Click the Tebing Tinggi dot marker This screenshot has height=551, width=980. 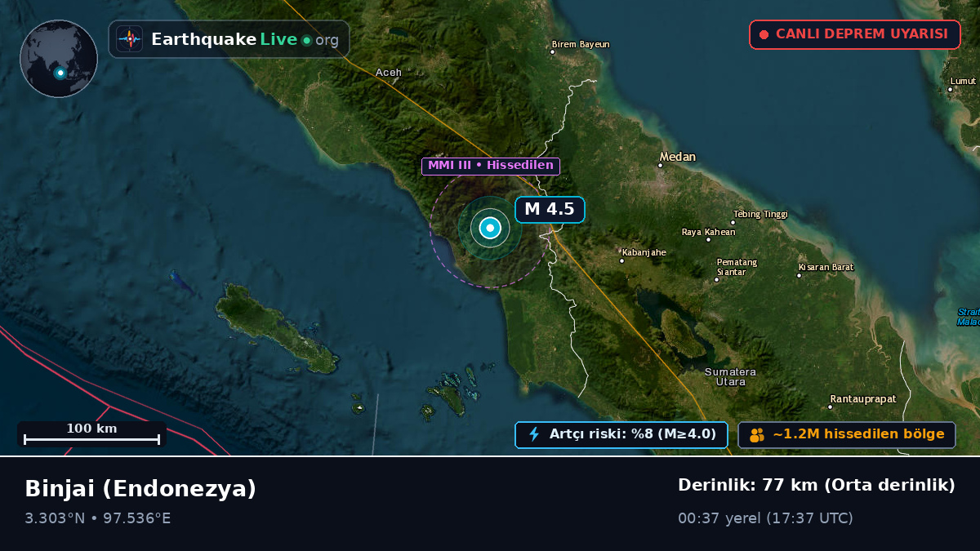click(x=733, y=222)
